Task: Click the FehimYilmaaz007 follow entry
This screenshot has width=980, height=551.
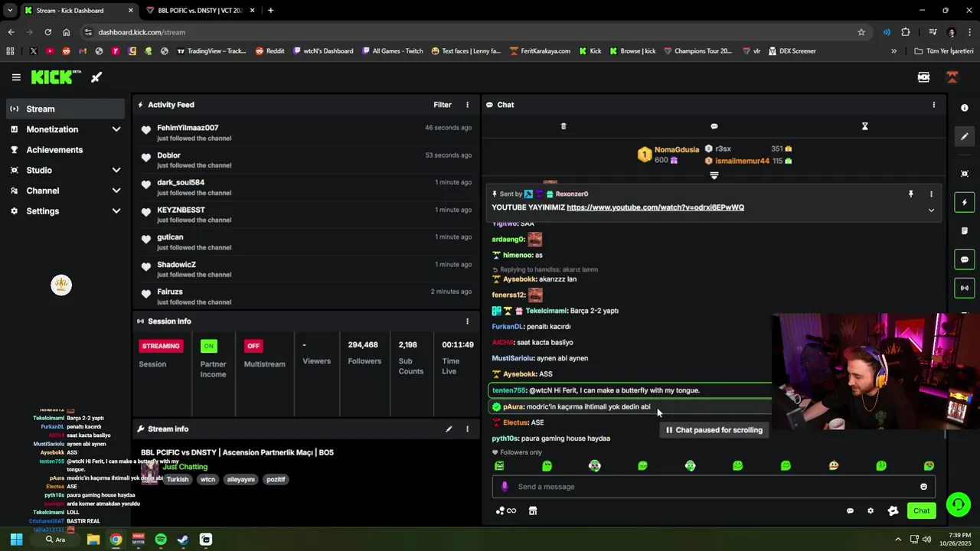Action: coord(306,132)
